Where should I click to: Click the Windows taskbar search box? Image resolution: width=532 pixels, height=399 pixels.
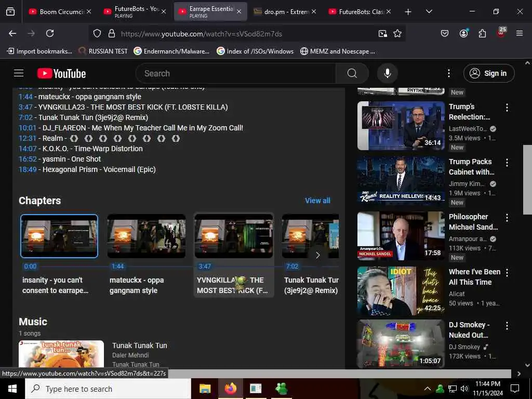(108, 389)
